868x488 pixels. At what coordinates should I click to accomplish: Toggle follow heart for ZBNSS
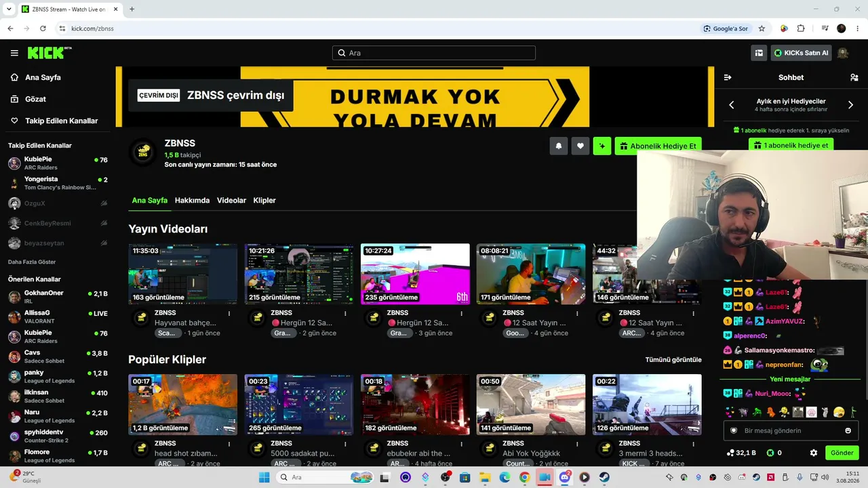click(580, 146)
